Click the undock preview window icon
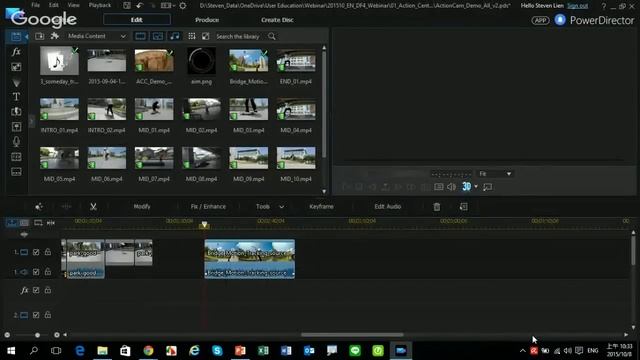Image resolution: width=640 pixels, height=360 pixels. (x=487, y=187)
